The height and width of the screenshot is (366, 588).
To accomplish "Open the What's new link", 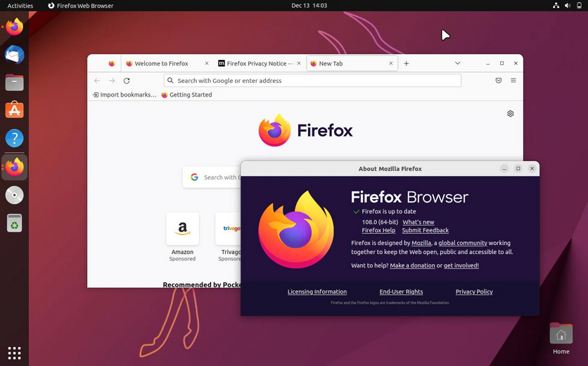I will [x=418, y=222].
